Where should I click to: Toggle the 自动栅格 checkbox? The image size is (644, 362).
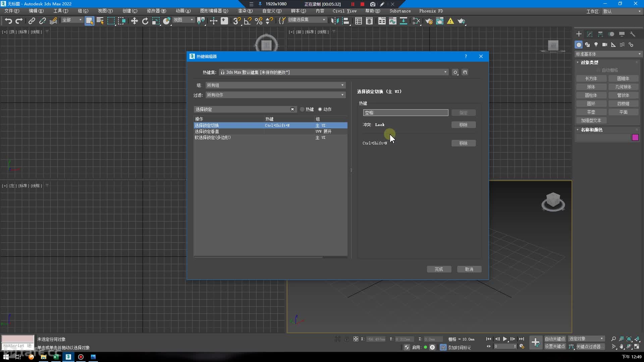pyautogui.click(x=598, y=70)
